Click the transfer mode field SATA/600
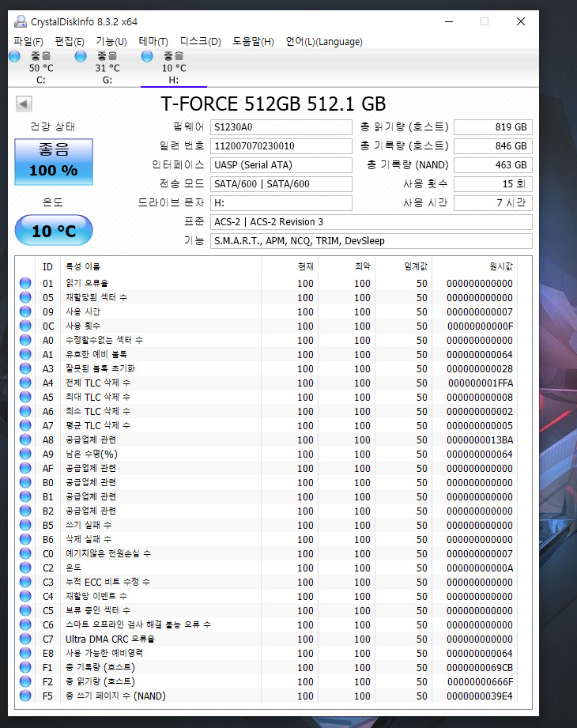The width and height of the screenshot is (577, 728). [x=281, y=184]
